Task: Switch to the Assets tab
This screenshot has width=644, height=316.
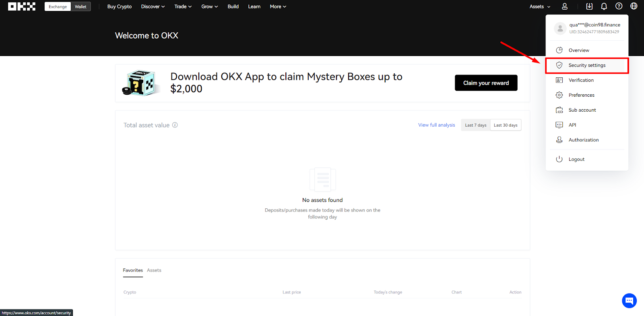Action: [154, 270]
